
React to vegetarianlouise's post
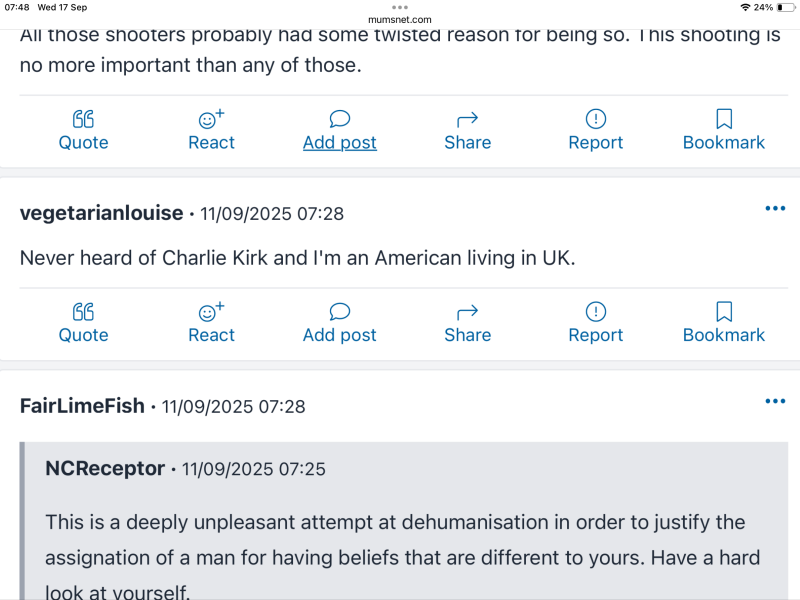(211, 323)
